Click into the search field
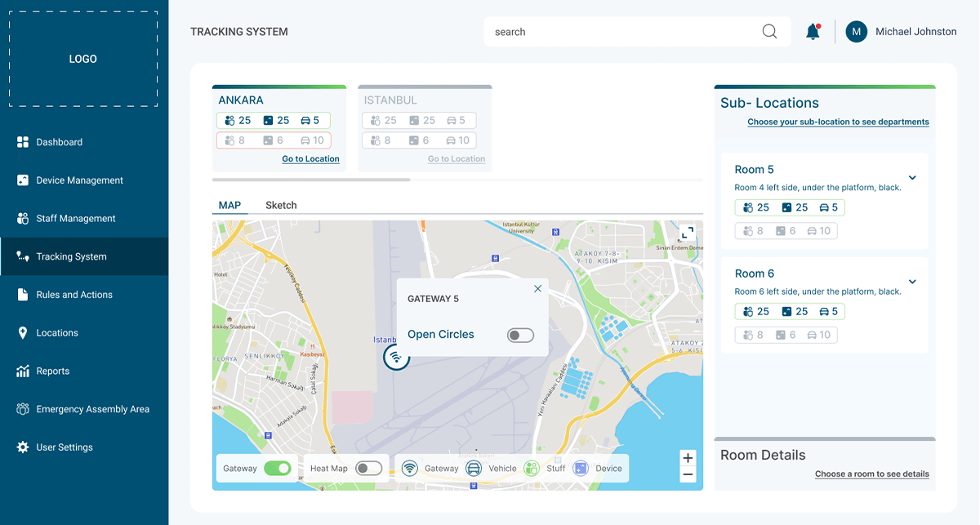Viewport: 980px width, 525px height. [x=621, y=32]
